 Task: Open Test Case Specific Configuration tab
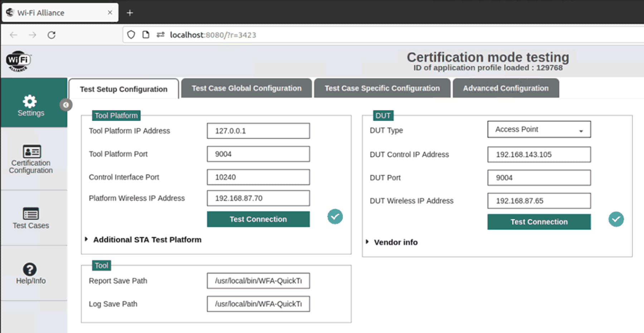tap(382, 88)
